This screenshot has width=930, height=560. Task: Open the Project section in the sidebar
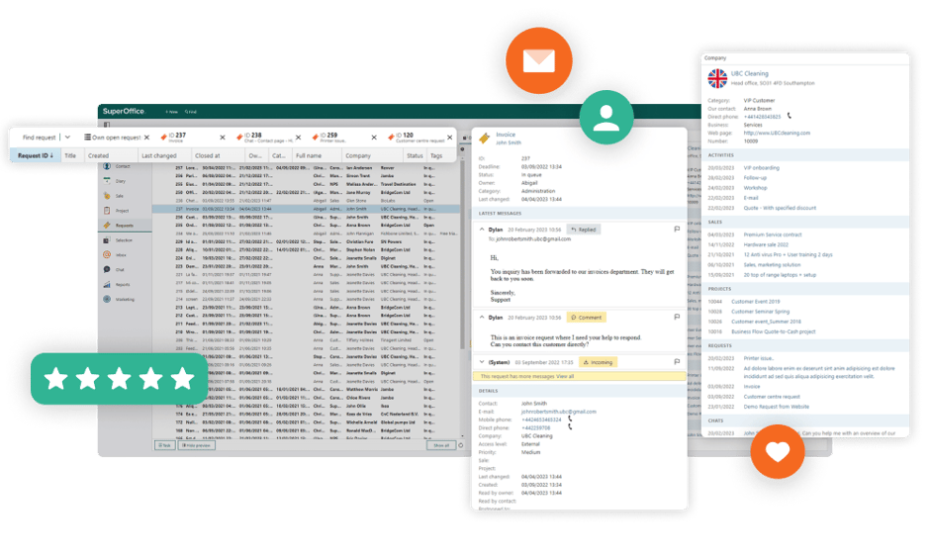tap(117, 211)
